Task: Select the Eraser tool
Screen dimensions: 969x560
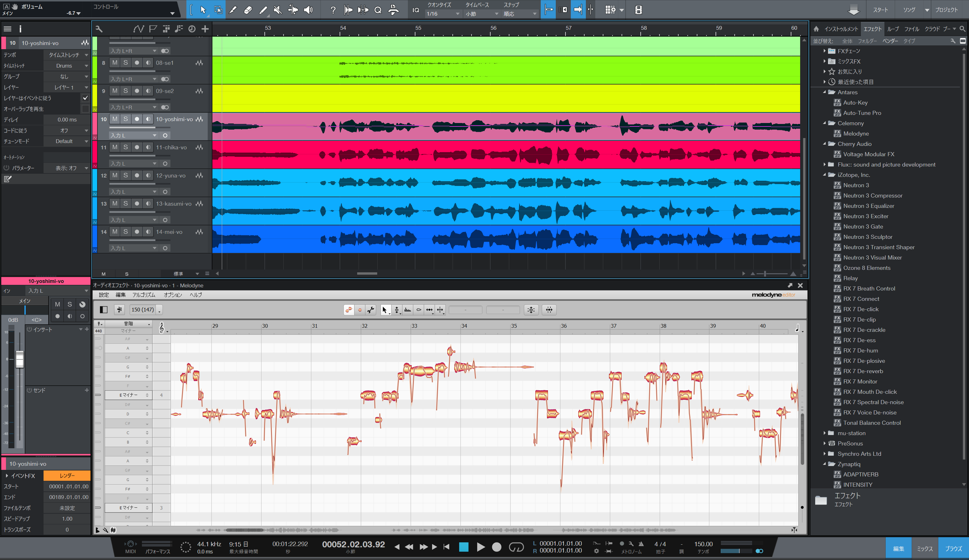Action: (248, 10)
